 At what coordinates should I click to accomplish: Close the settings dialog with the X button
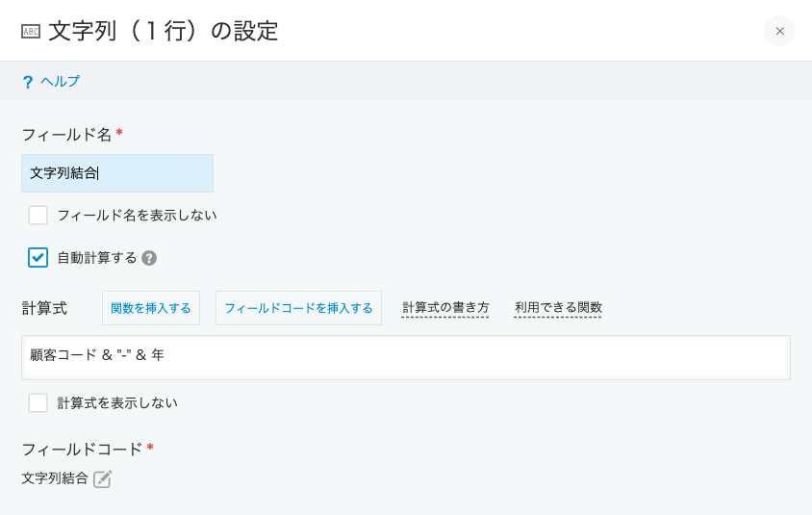click(x=779, y=31)
